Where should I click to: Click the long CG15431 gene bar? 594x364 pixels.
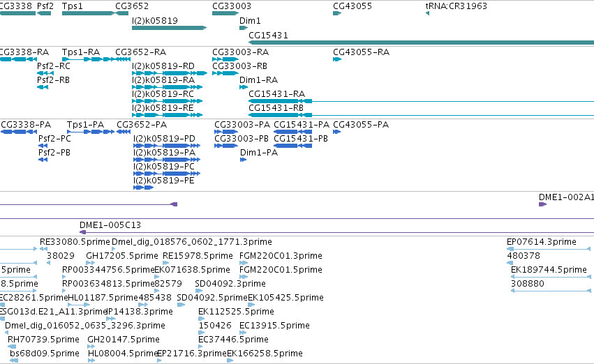[x=422, y=43]
